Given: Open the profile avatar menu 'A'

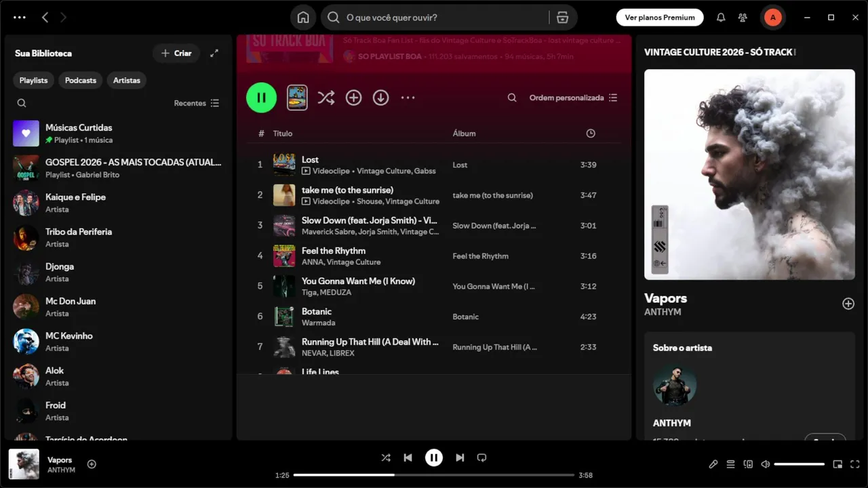Looking at the screenshot, I should click(772, 18).
